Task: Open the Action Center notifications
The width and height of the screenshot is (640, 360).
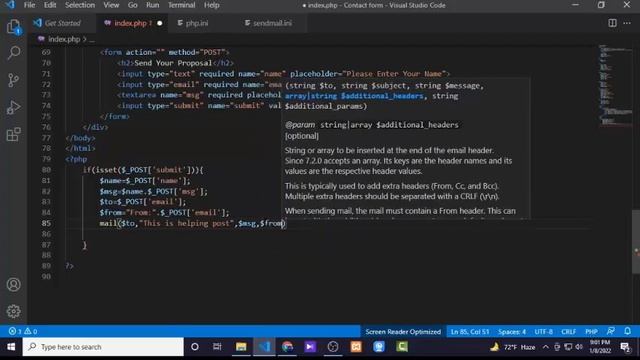Action: point(625,347)
